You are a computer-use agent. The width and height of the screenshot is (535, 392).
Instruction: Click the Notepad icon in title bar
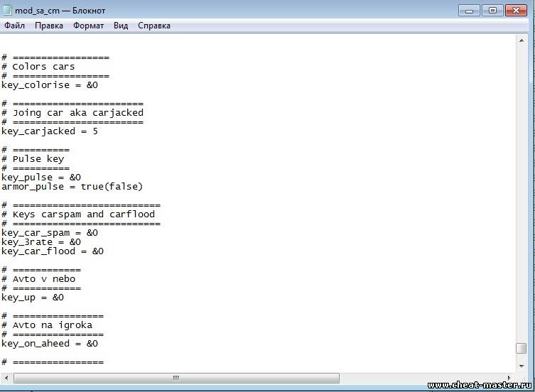(7, 10)
